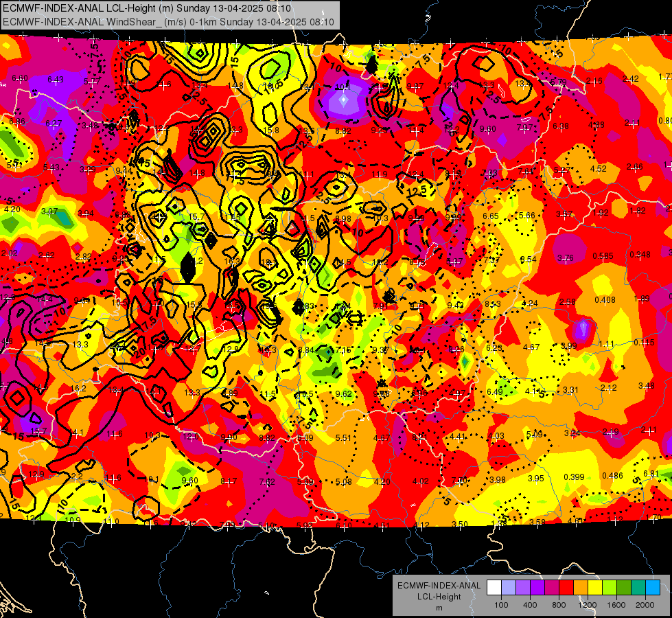
Task: Click the light lavender legend swatch after 100
Action: (509, 588)
